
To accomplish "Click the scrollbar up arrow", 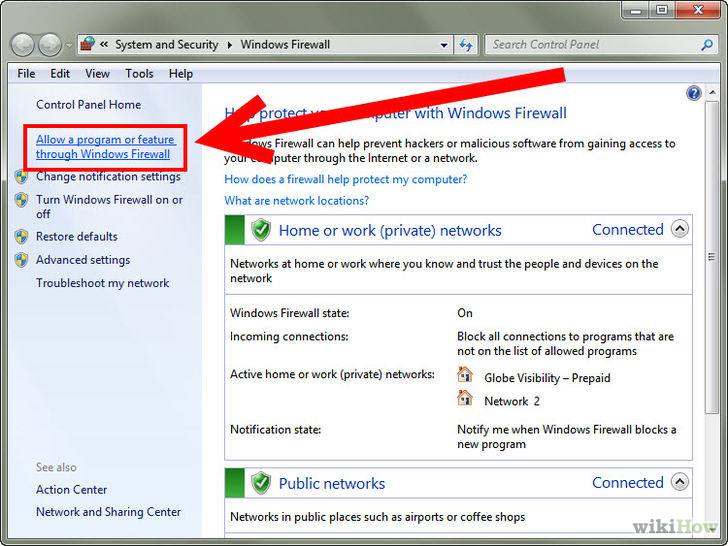I will [x=712, y=93].
